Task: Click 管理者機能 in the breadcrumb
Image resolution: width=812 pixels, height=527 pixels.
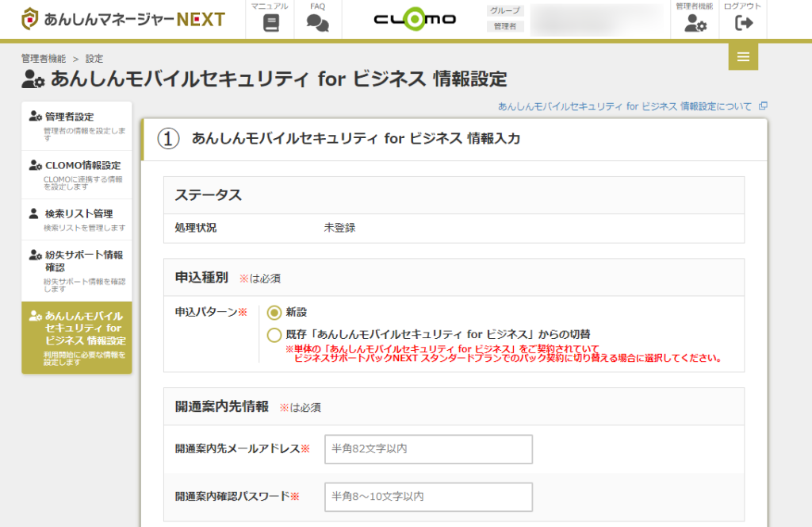Action: point(44,59)
